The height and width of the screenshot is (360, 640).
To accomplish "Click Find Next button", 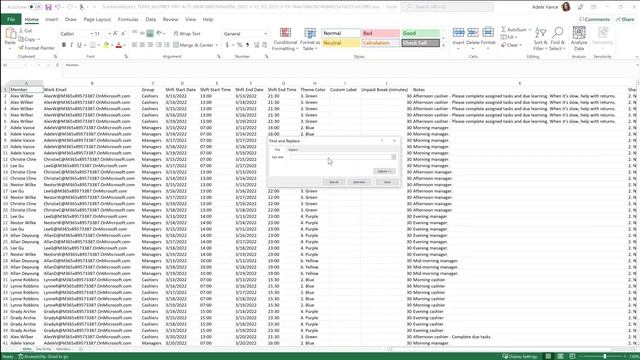I will tap(359, 182).
